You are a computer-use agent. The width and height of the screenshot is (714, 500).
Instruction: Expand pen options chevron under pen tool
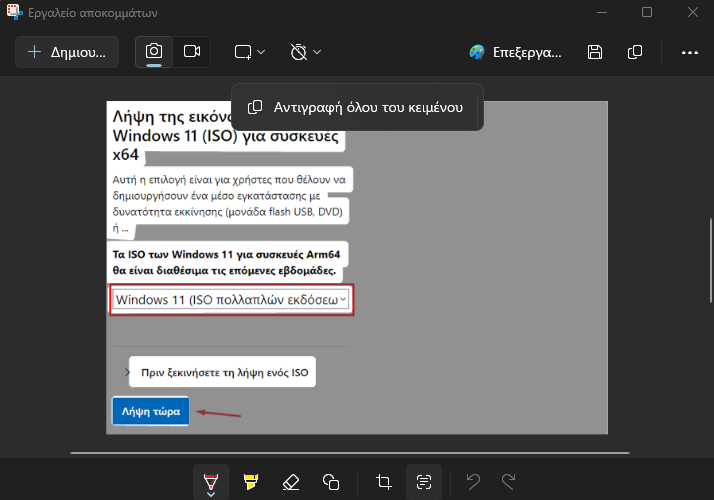click(211, 494)
